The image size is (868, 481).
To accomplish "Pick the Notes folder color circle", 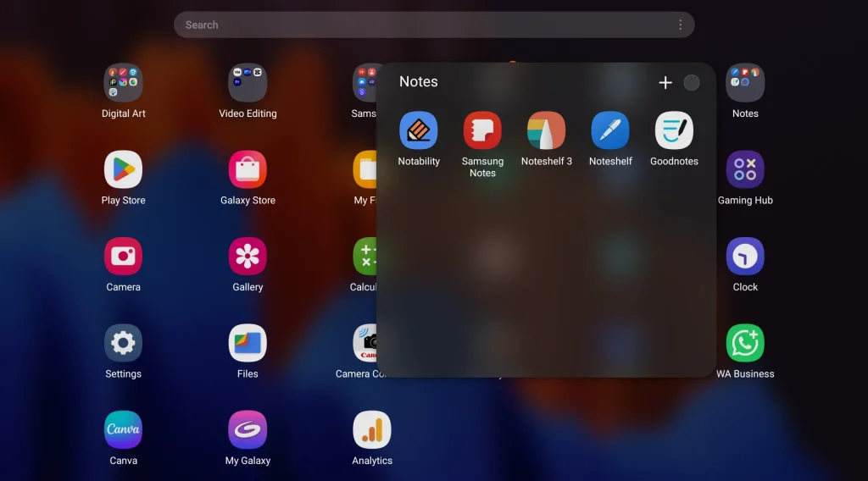I will click(x=692, y=82).
